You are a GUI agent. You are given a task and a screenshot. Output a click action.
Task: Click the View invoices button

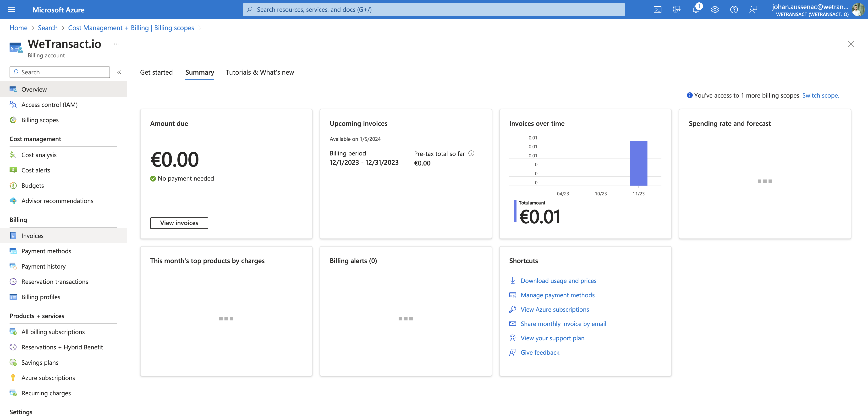coord(179,223)
